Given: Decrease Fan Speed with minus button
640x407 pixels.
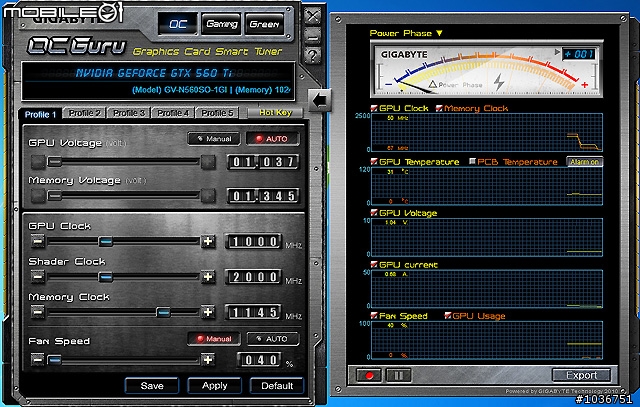Looking at the screenshot, I should tap(38, 360).
